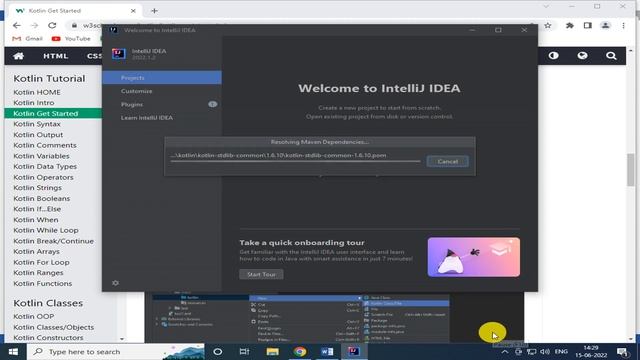
Task: Click the Start Tour button
Action: 261,274
